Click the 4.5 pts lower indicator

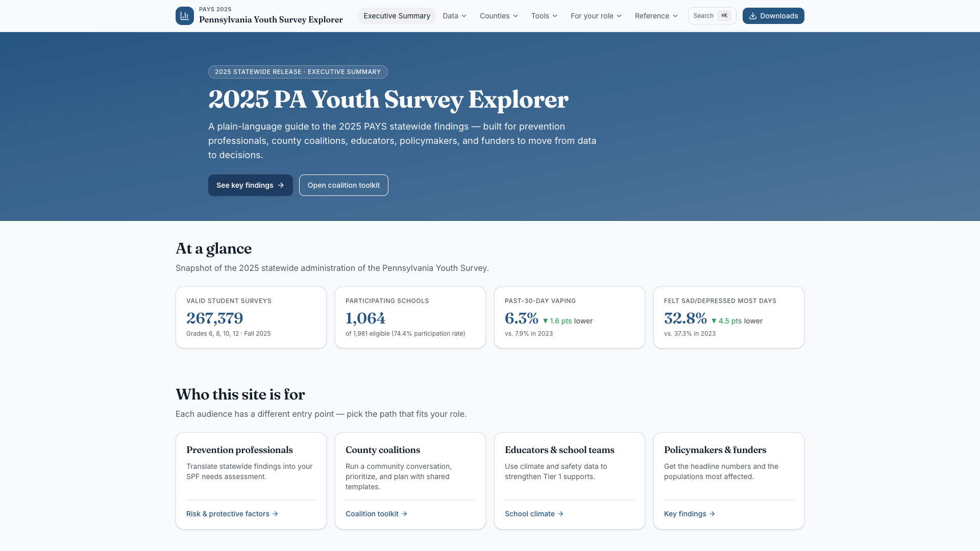pos(737,321)
